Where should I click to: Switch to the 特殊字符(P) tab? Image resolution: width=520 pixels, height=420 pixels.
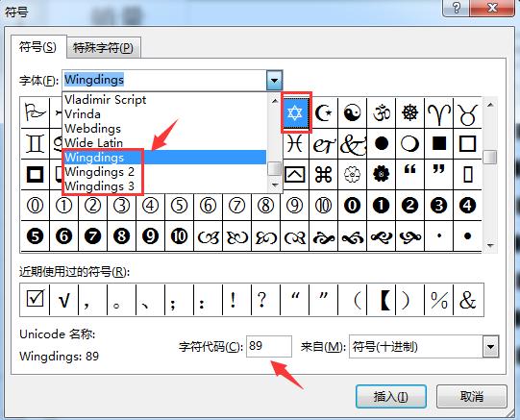[103, 48]
